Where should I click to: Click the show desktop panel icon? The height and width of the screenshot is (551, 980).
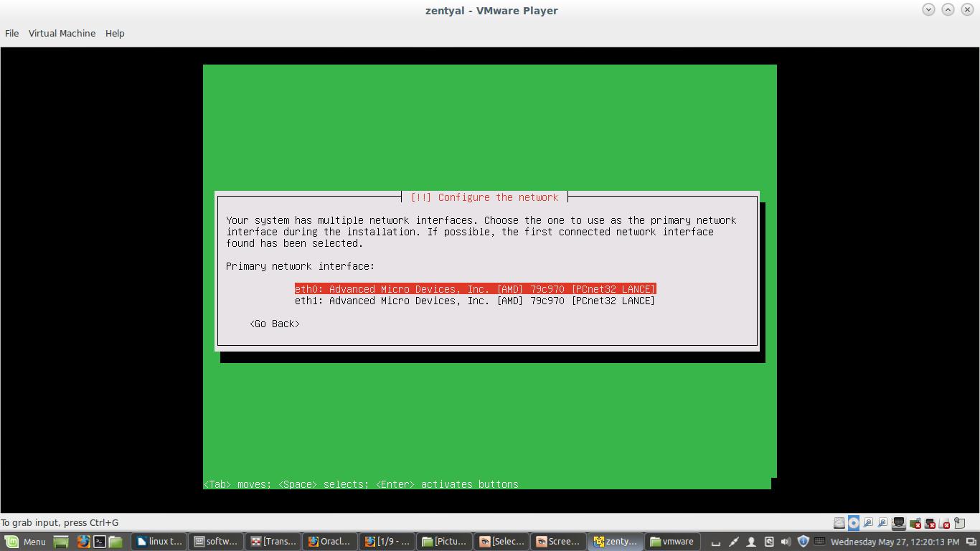pyautogui.click(x=61, y=542)
